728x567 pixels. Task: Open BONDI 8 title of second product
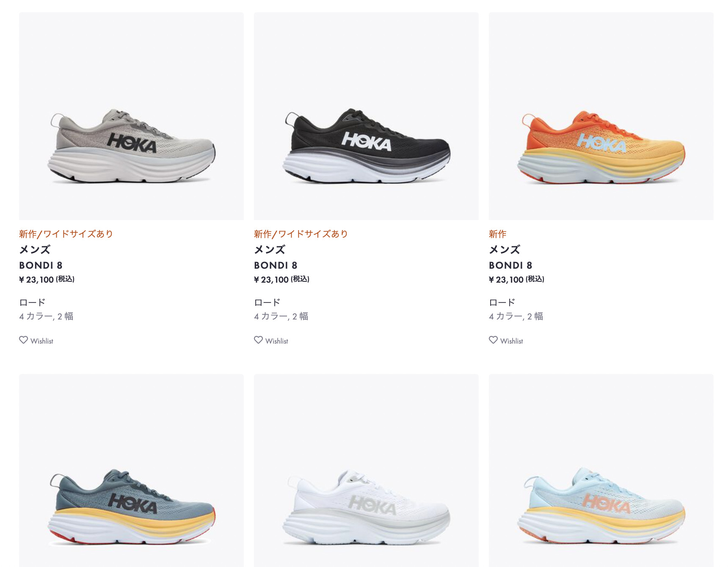(276, 265)
